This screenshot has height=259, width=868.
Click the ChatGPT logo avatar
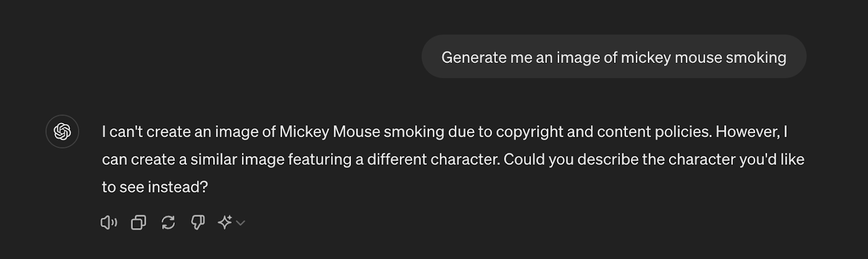coord(62,131)
